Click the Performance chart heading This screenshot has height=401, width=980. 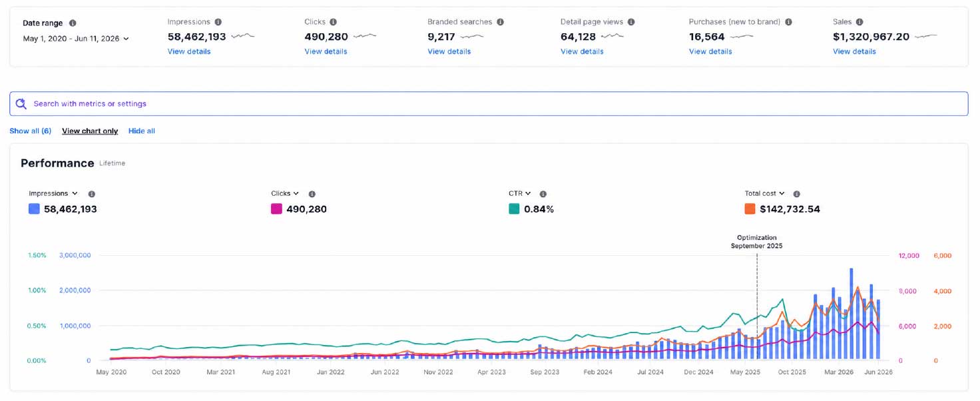point(57,163)
